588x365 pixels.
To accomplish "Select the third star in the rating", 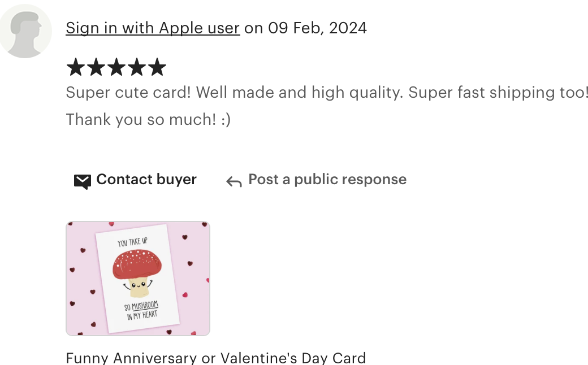I will click(x=116, y=67).
